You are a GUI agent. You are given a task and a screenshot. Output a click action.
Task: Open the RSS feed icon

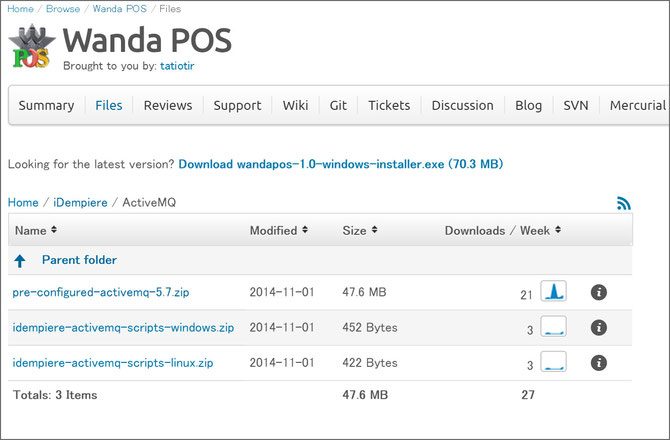tap(623, 203)
